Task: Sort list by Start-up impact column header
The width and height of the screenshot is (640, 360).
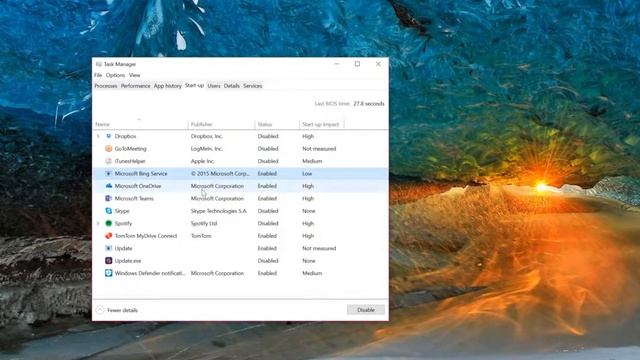Action: coord(321,124)
